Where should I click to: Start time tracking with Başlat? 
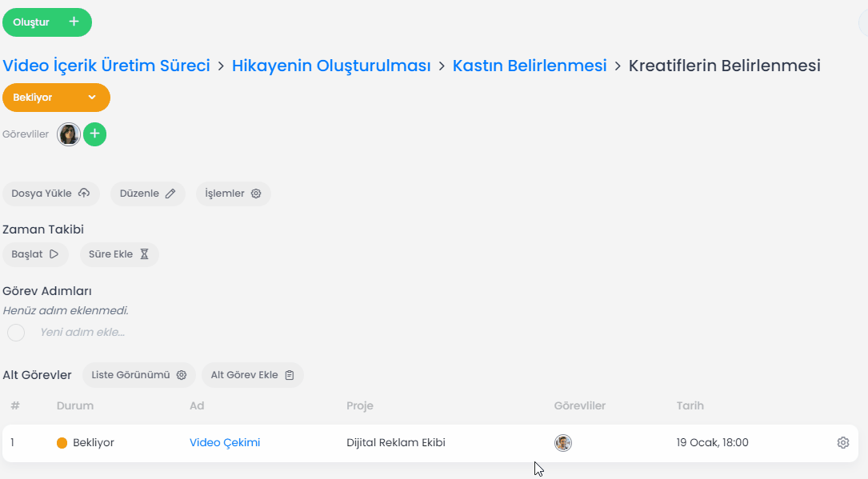pyautogui.click(x=35, y=254)
